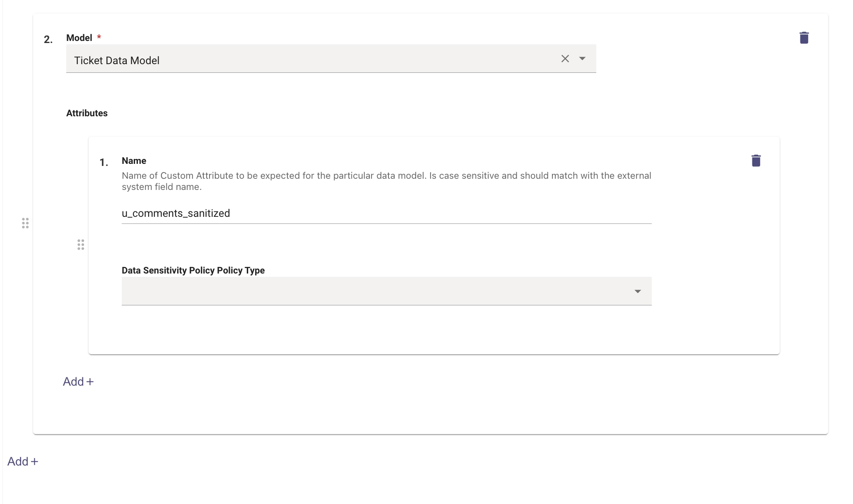Open the Data Sensitivity Policy Type dropdown arrow

(638, 291)
